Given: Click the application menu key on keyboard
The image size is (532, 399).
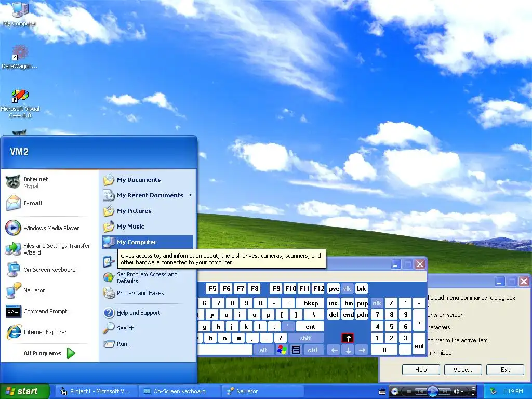Looking at the screenshot, I should pyautogui.click(x=296, y=350).
